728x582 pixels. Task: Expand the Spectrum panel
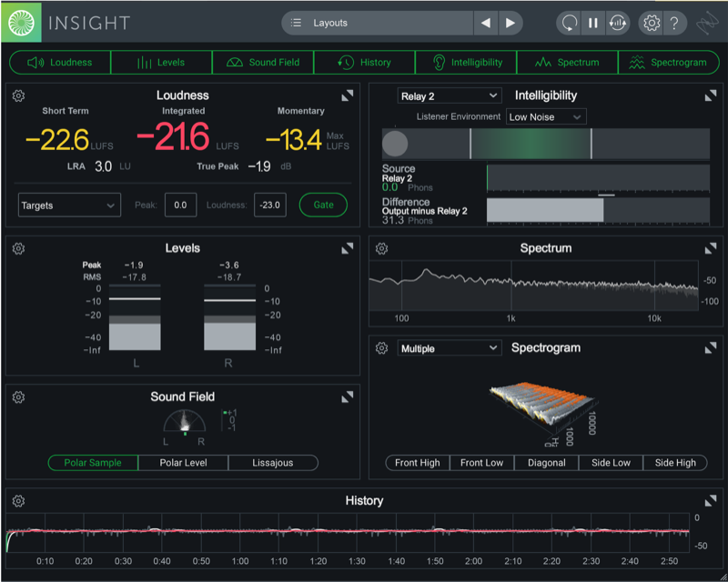pos(711,248)
